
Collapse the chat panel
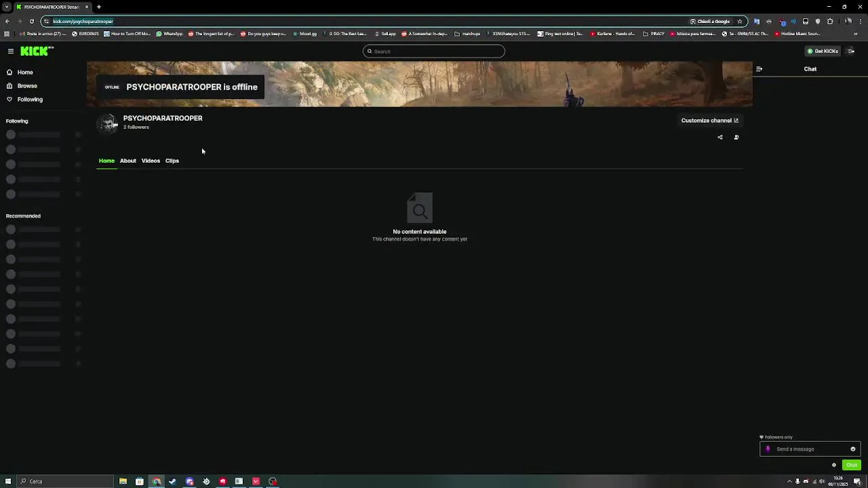click(759, 68)
